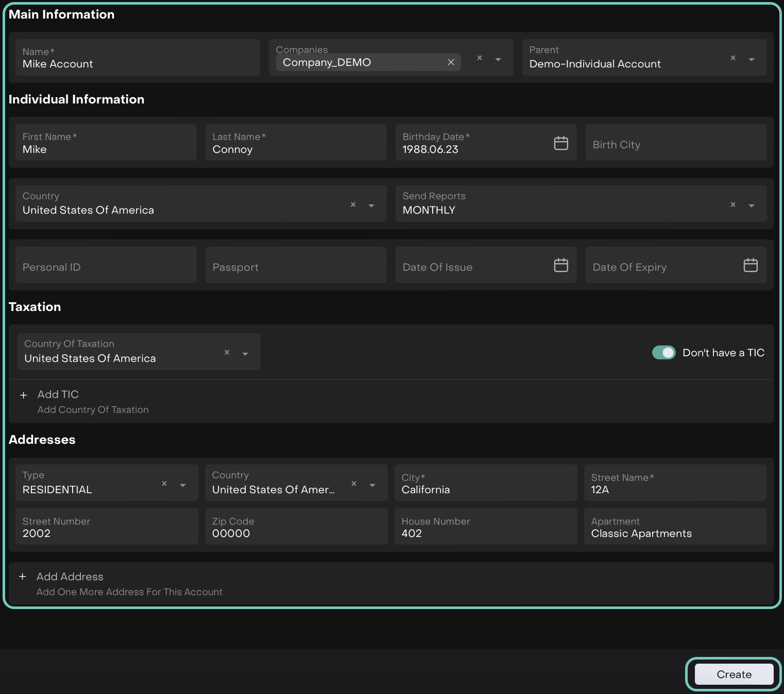Click the Passport input field
Image resolution: width=784 pixels, height=694 pixels.
tap(296, 267)
